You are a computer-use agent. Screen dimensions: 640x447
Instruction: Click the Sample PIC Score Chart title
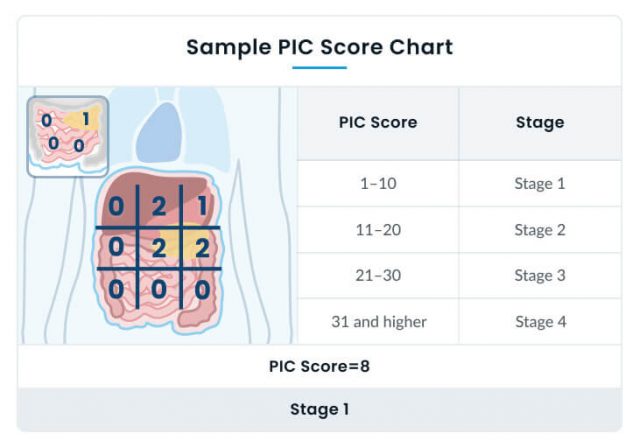pos(319,47)
